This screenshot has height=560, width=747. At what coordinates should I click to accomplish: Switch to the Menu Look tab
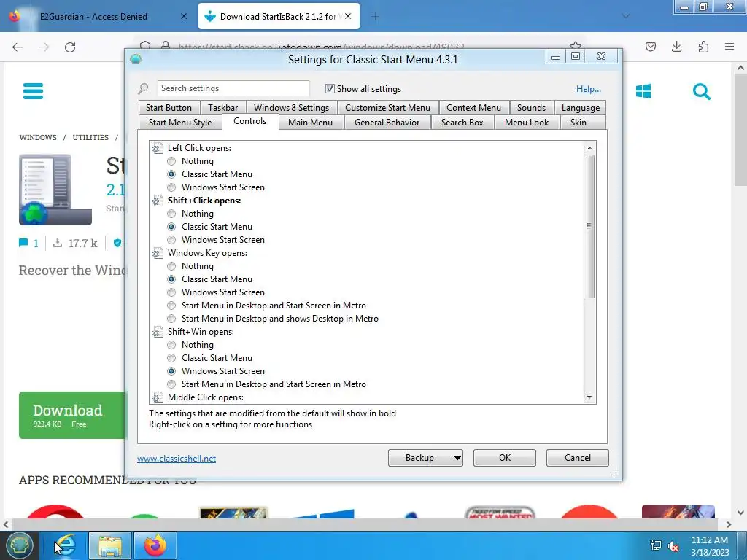(527, 122)
